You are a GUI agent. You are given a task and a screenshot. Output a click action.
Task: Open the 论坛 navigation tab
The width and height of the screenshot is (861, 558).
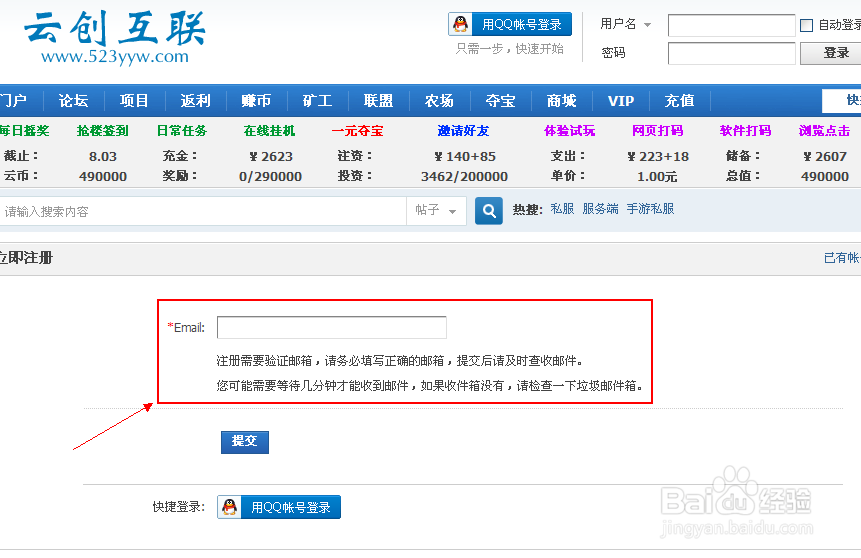click(73, 101)
